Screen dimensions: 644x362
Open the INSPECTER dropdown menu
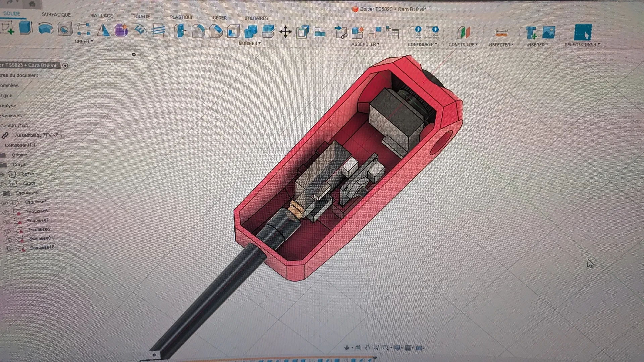point(501,45)
